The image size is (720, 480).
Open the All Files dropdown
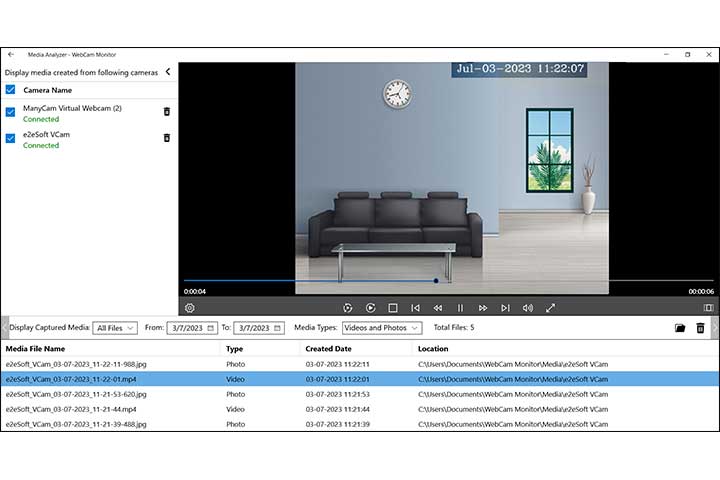click(x=115, y=328)
